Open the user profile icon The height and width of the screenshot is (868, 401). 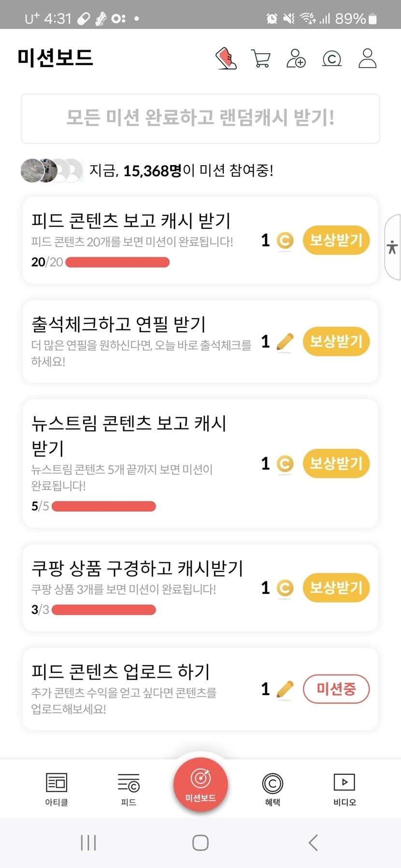click(x=367, y=58)
